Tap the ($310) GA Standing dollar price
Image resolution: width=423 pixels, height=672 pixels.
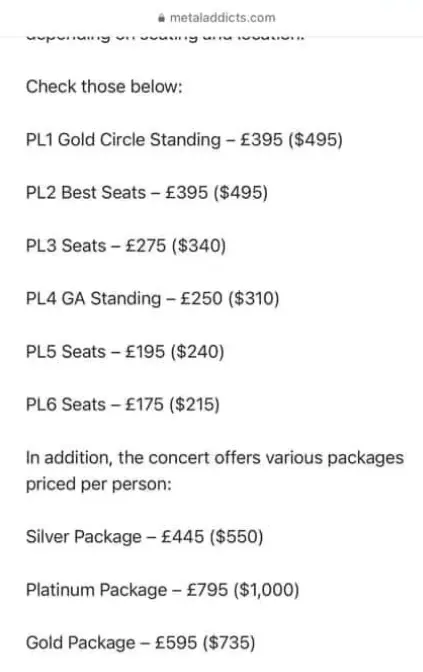point(254,299)
